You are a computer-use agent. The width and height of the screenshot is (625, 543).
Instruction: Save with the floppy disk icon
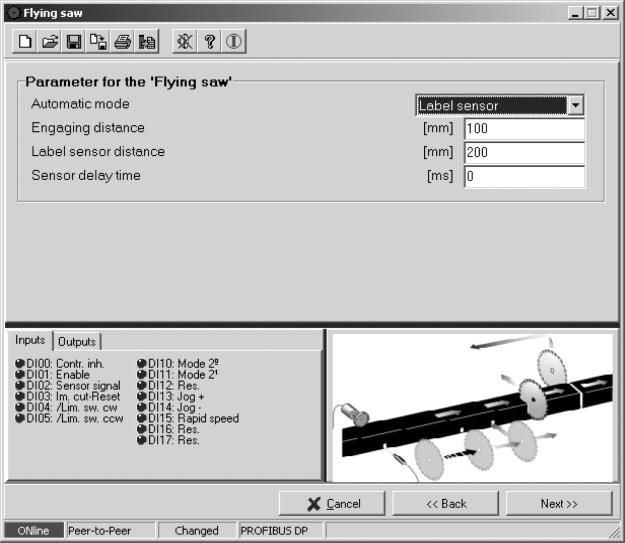[74, 41]
